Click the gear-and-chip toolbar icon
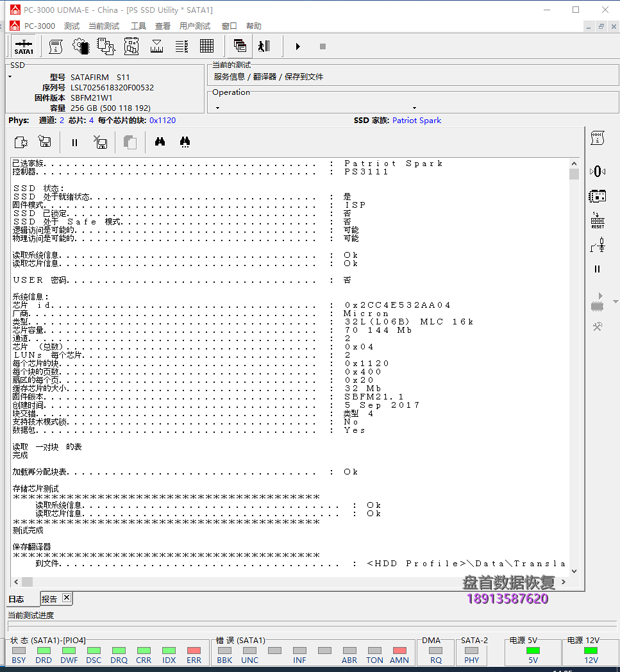The image size is (620, 672). pos(81,46)
